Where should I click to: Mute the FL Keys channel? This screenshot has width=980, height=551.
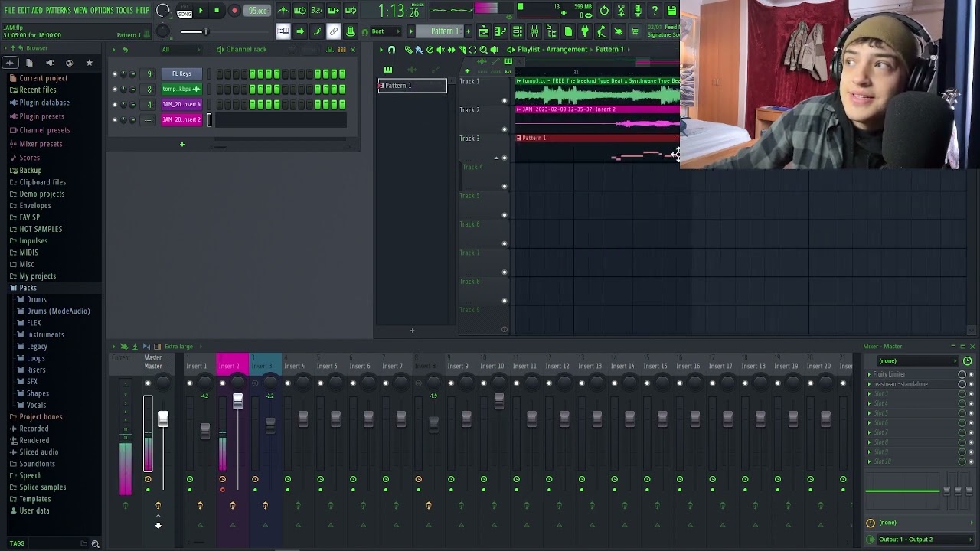coord(115,74)
